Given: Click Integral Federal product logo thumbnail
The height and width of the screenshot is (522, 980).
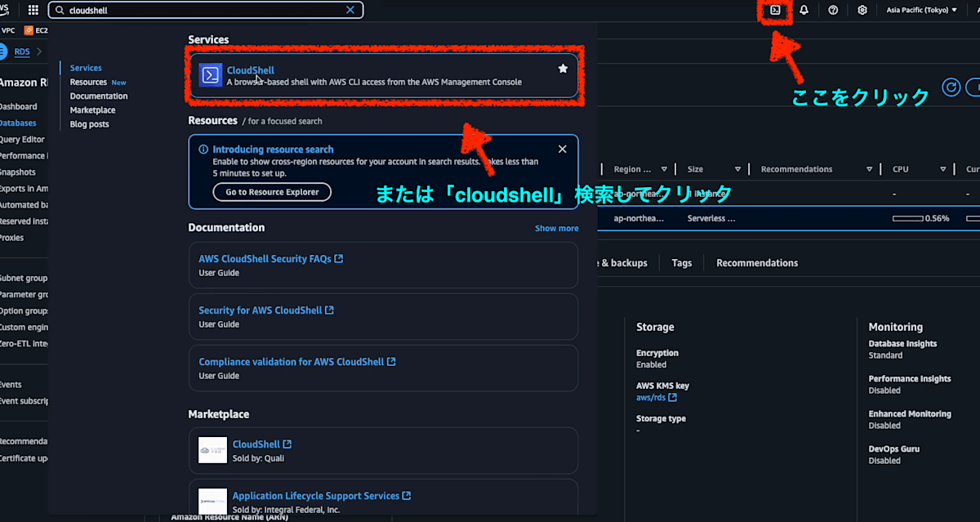Looking at the screenshot, I should 213,501.
